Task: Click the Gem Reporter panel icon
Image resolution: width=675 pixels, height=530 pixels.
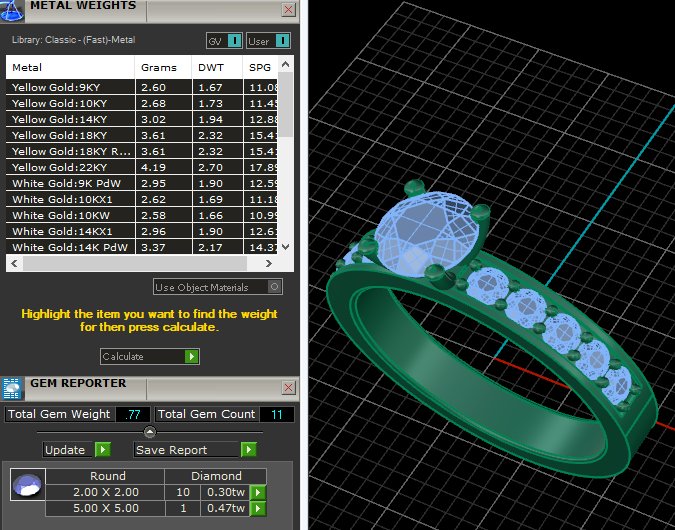Action: point(12,389)
